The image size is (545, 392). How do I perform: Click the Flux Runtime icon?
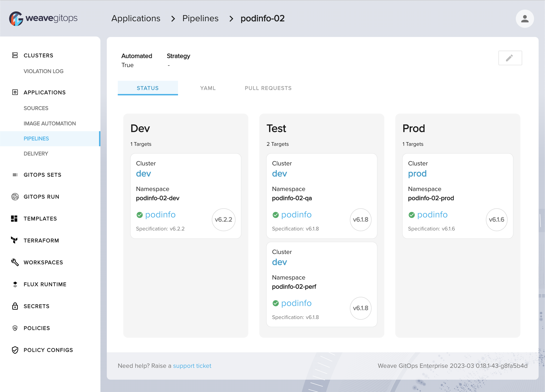pyautogui.click(x=15, y=284)
